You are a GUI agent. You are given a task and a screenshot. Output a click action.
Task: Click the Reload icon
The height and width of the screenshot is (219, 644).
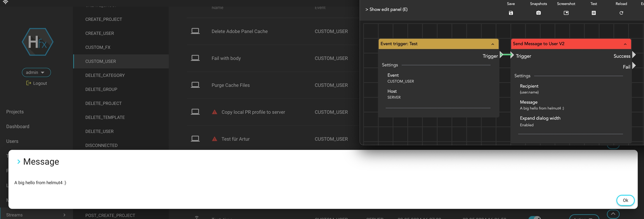(x=621, y=13)
